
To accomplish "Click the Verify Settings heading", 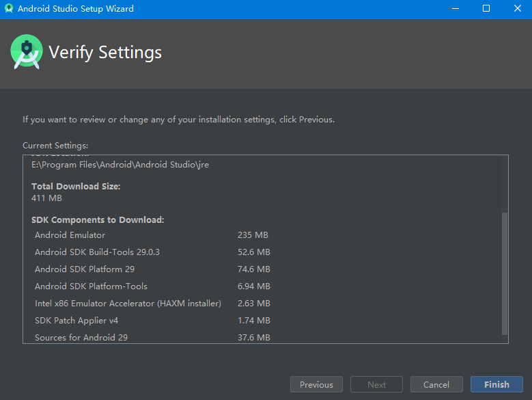I will coord(105,53).
